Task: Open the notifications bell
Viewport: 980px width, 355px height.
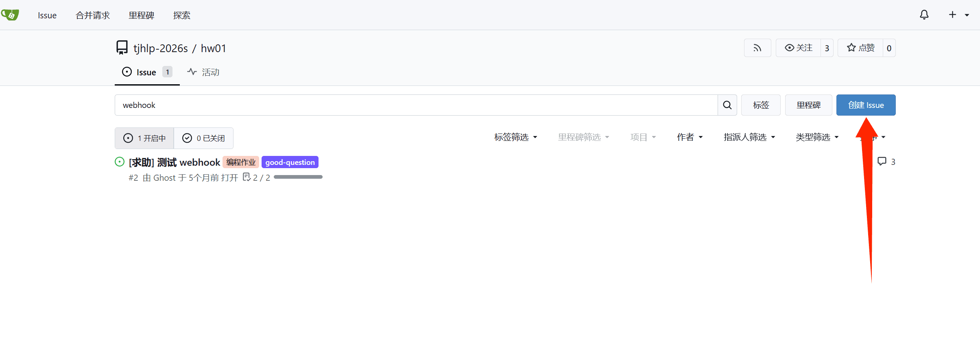Action: [x=924, y=15]
